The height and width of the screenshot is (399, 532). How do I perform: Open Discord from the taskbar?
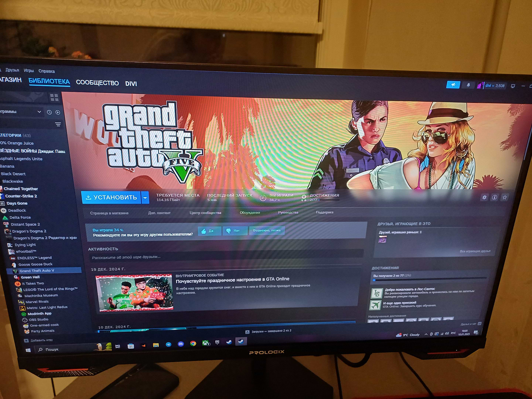point(181,344)
